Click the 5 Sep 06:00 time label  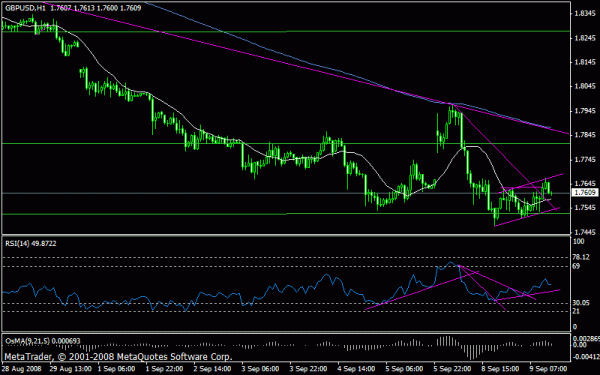(404, 369)
